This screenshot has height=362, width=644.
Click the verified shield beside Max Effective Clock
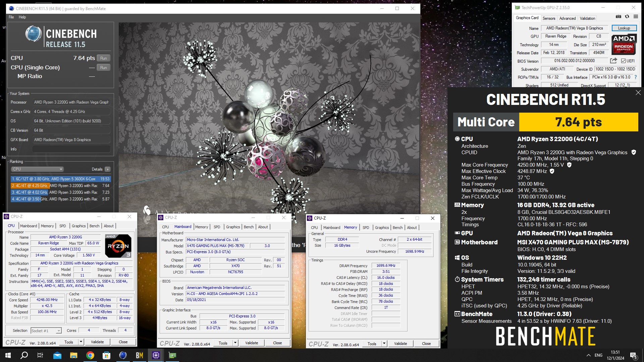click(552, 171)
